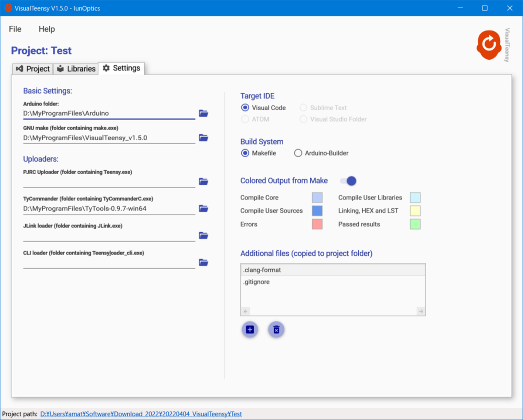The height and width of the screenshot is (420, 523).
Task: Open the File menu
Action: [x=15, y=29]
